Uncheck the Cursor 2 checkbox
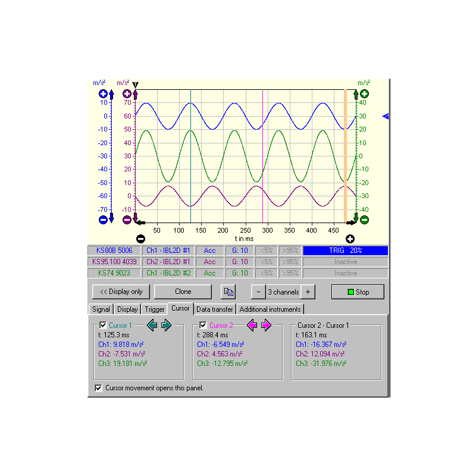This screenshot has height=476, width=476. pos(203,325)
